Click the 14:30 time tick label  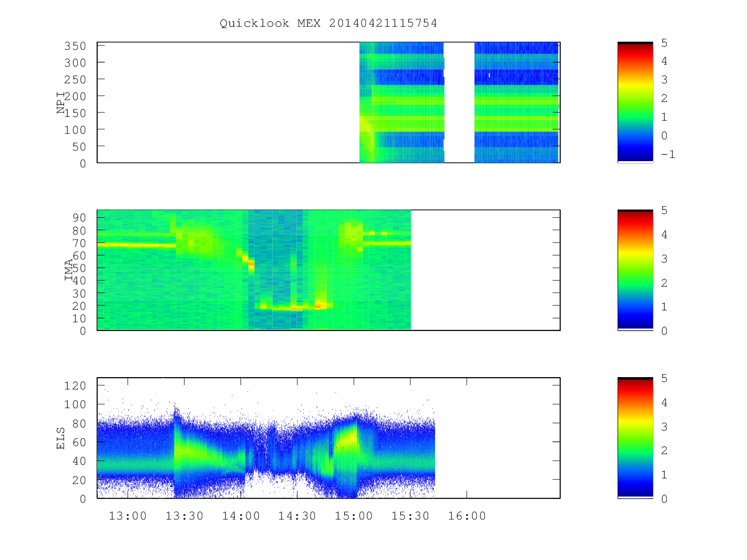click(297, 516)
